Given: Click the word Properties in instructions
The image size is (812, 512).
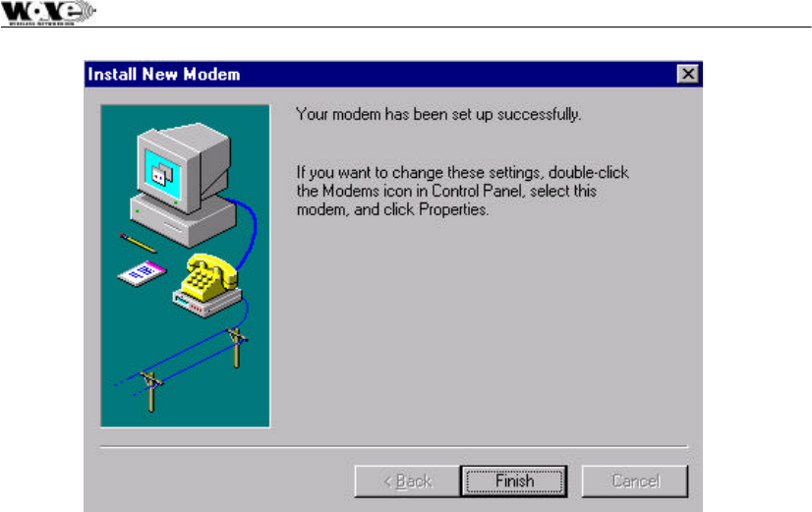Looking at the screenshot, I should coord(453,209).
